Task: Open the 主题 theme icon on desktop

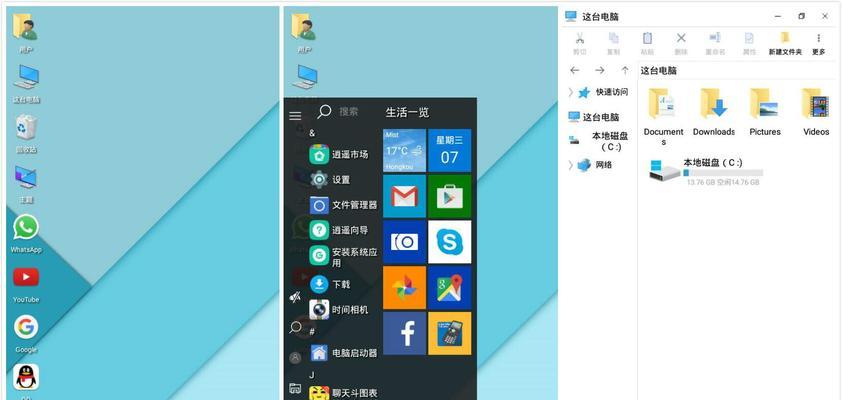Action: 26,177
